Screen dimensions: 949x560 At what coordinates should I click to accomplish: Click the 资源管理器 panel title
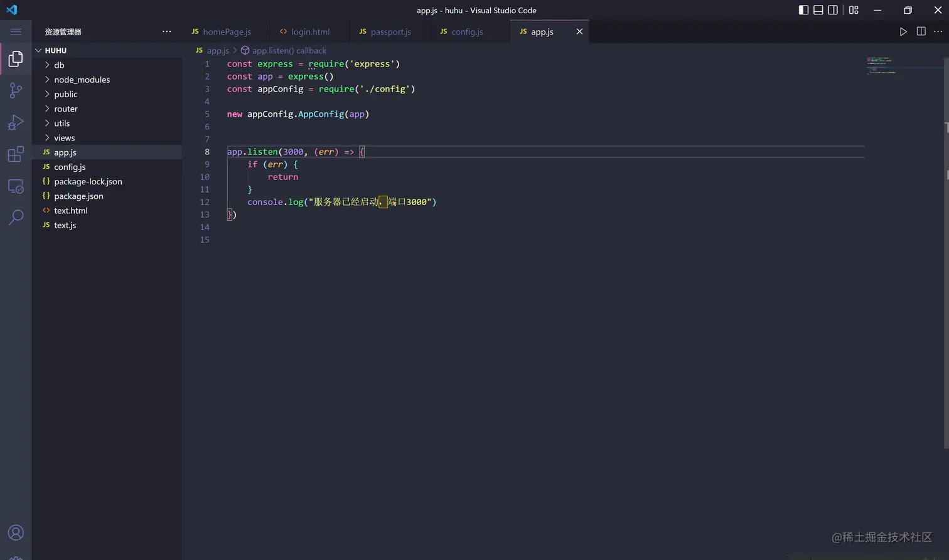[x=63, y=31]
